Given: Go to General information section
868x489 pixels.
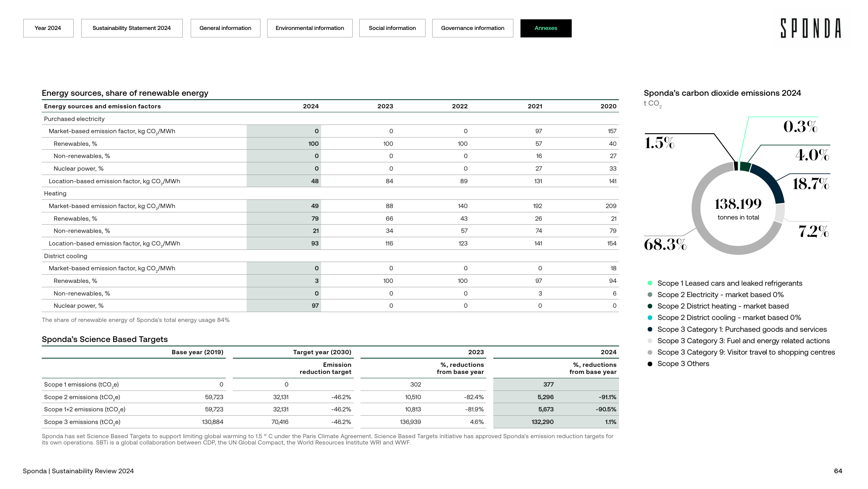Looking at the screenshot, I should 225,28.
